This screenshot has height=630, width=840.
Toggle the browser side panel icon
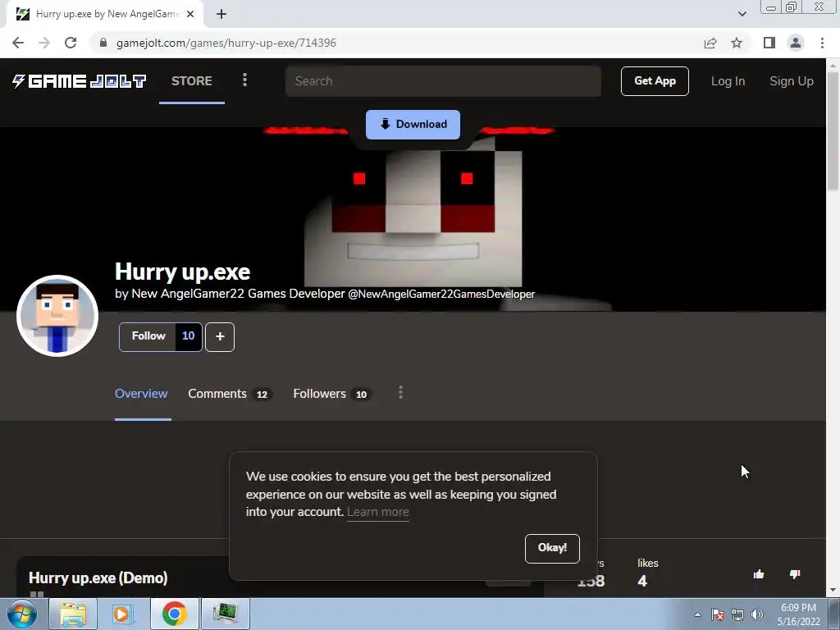tap(769, 43)
